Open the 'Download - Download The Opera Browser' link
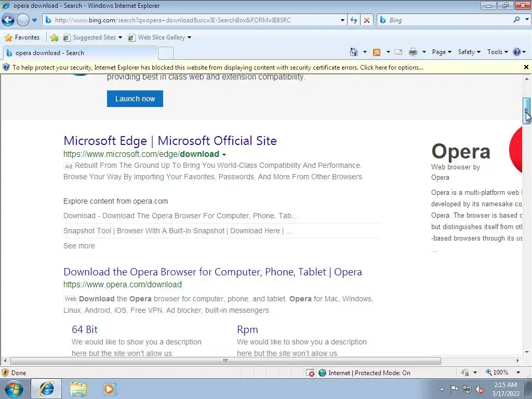The width and height of the screenshot is (532, 399). [x=180, y=216]
